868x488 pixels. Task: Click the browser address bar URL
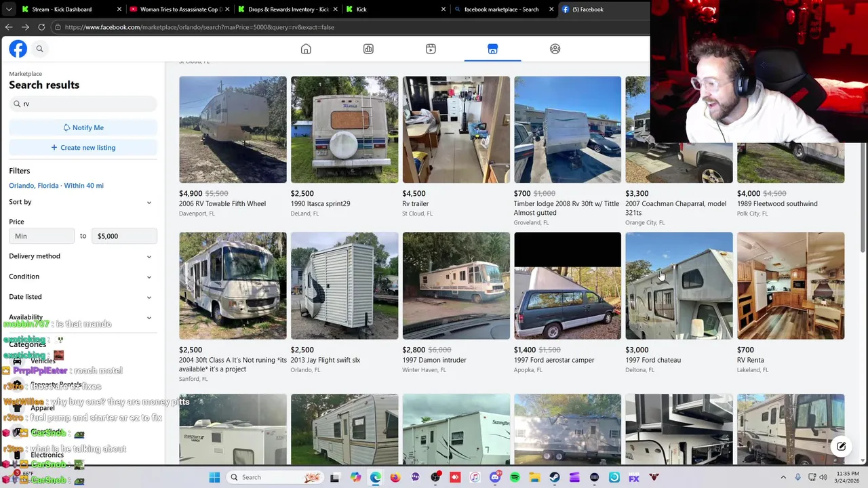[199, 27]
